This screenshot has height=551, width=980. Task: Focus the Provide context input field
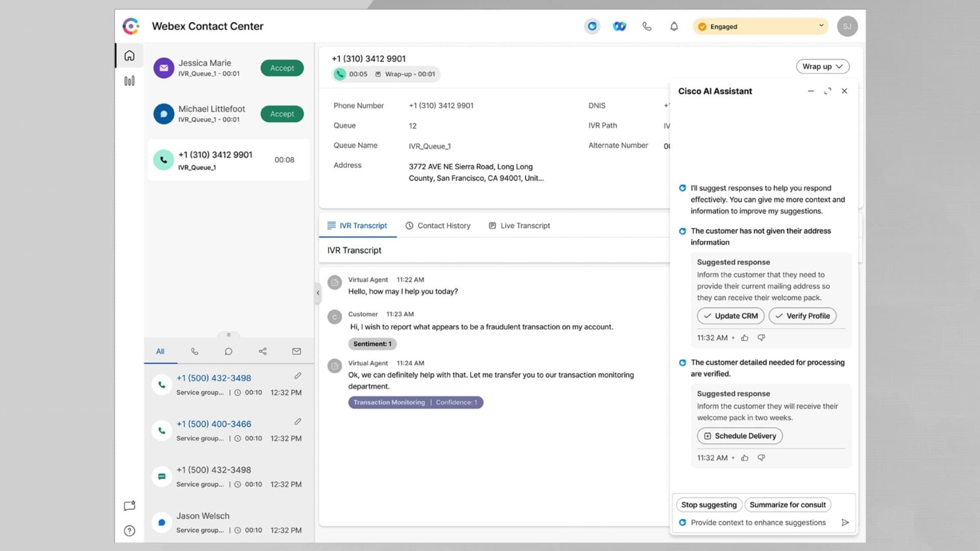pyautogui.click(x=758, y=522)
